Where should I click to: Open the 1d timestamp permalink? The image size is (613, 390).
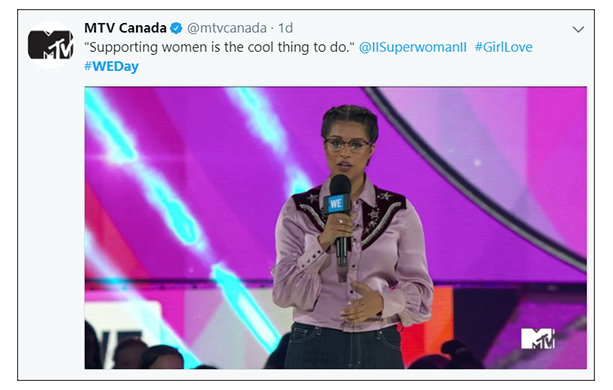coord(285,28)
